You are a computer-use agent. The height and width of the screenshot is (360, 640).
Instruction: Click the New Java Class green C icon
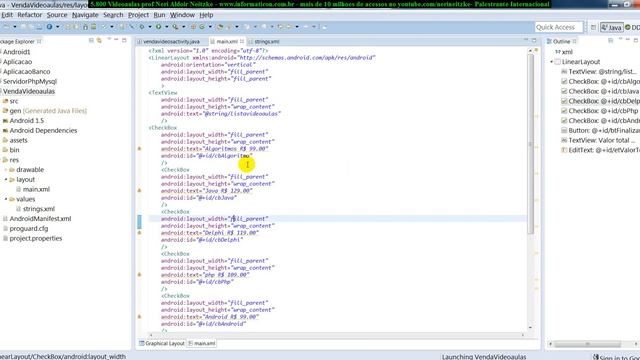tap(202, 27)
